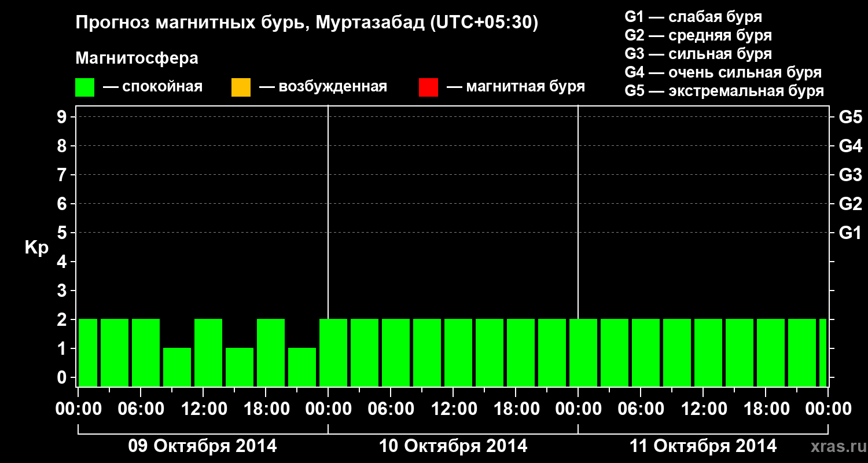This screenshot has width=868, height=463.
Task: Click the Kp 1 bar after 06:00 on 09 October
Action: point(177,367)
